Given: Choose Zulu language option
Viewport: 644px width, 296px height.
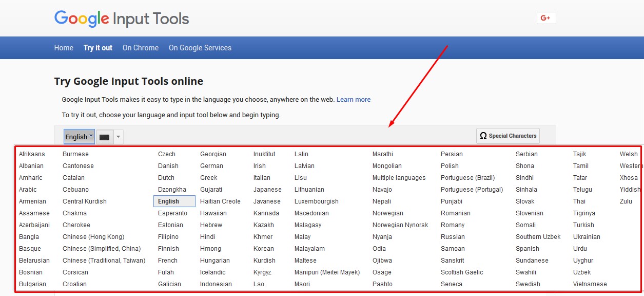Looking at the screenshot, I should point(626,201).
